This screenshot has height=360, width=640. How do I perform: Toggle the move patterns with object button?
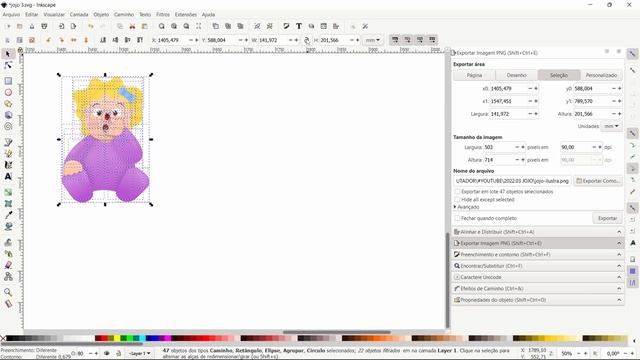coord(432,40)
